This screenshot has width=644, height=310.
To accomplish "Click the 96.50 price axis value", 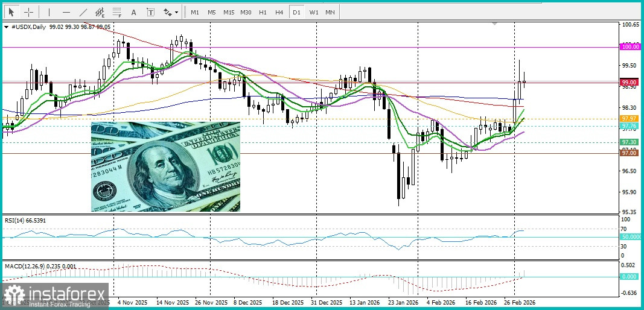I will [x=630, y=171].
